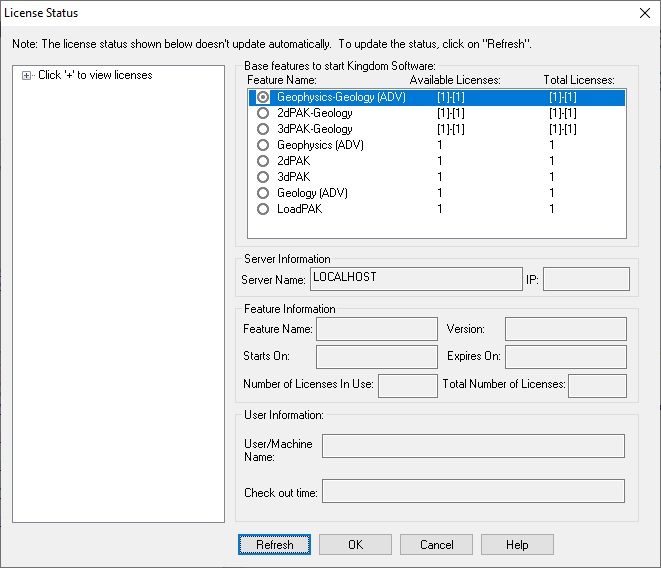The height and width of the screenshot is (568, 661).
Task: Click the 'Total Licenses:' column header
Action: coord(579,80)
